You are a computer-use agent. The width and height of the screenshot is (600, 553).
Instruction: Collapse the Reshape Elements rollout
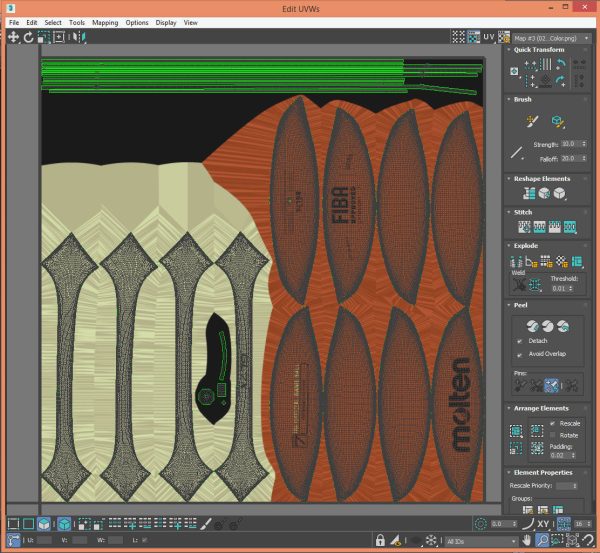coord(509,179)
